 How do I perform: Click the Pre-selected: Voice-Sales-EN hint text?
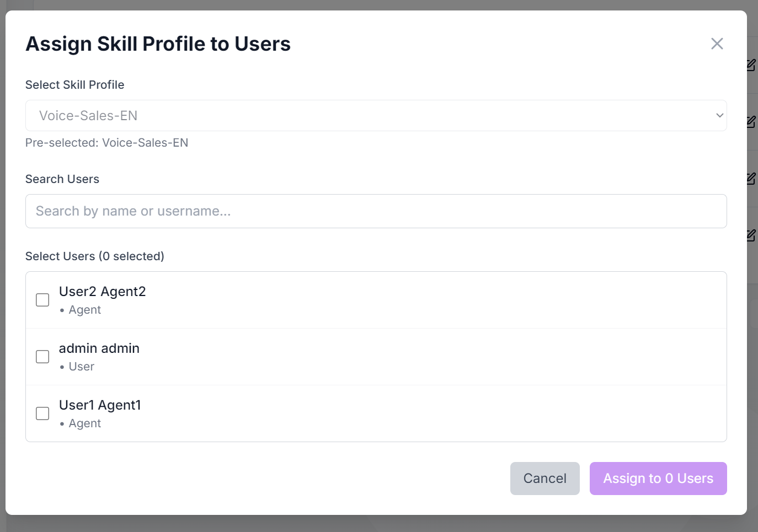coord(106,143)
